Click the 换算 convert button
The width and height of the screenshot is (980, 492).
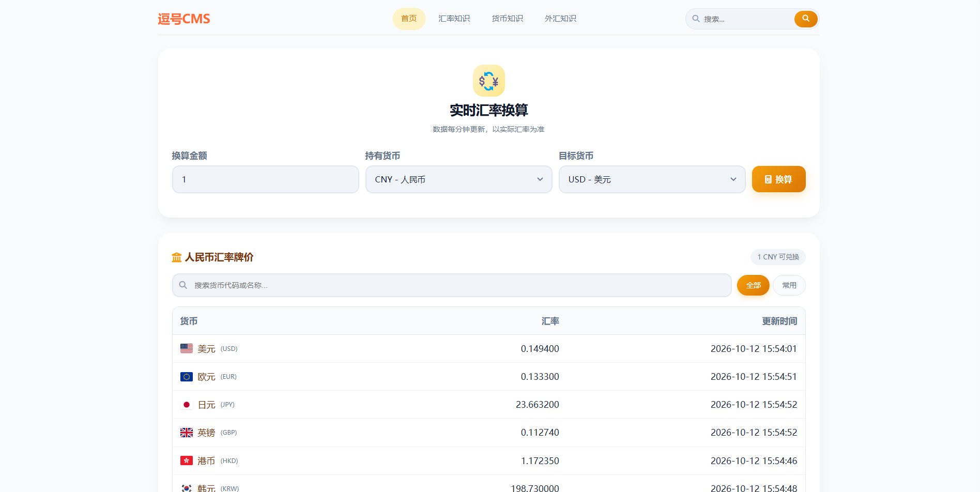(779, 179)
